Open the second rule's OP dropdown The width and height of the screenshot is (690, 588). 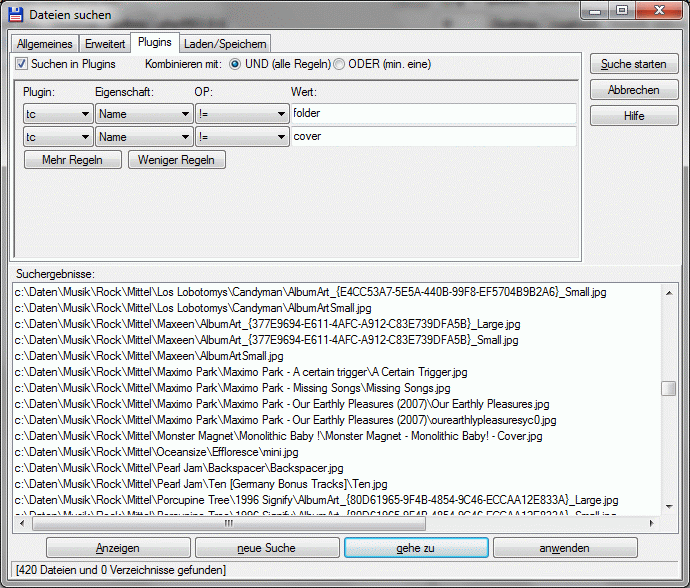point(241,137)
